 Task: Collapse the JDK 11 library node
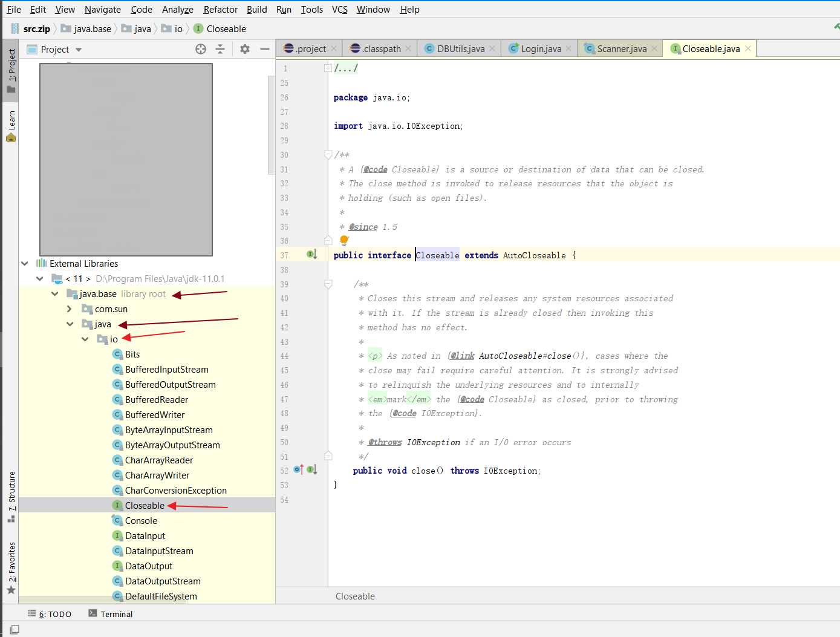coord(40,278)
